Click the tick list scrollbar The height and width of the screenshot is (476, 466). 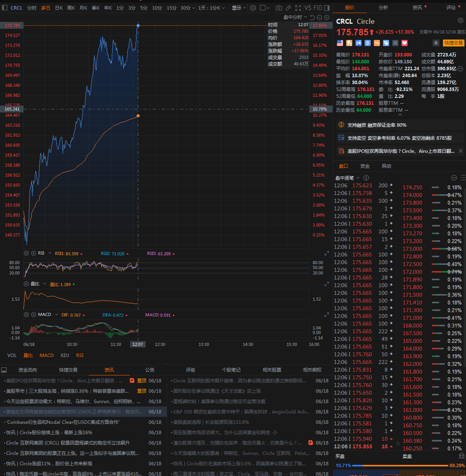[398, 443]
